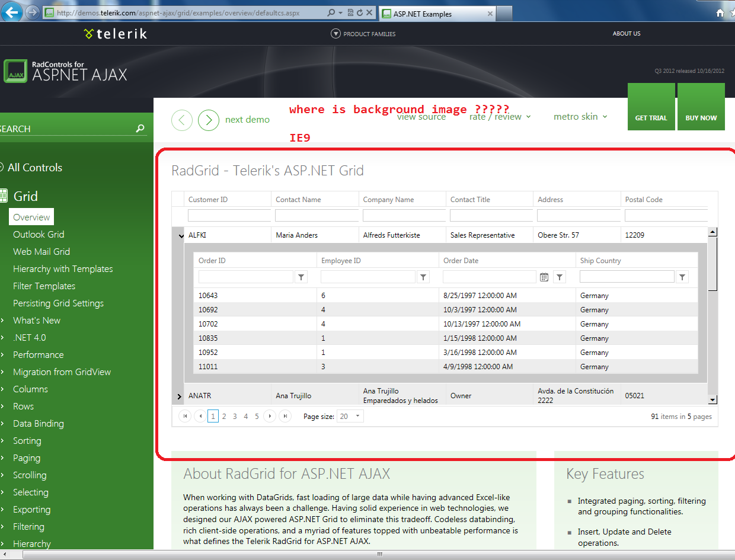The height and width of the screenshot is (560, 735).
Task: Open the Outlook Grid demo
Action: (x=39, y=235)
